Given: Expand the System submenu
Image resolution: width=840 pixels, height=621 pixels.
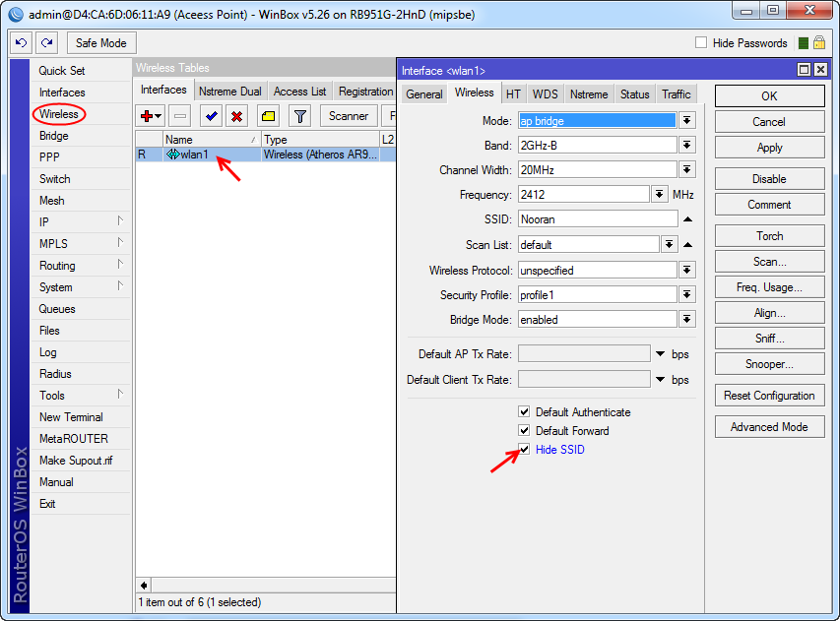Looking at the screenshot, I should click(81, 287).
